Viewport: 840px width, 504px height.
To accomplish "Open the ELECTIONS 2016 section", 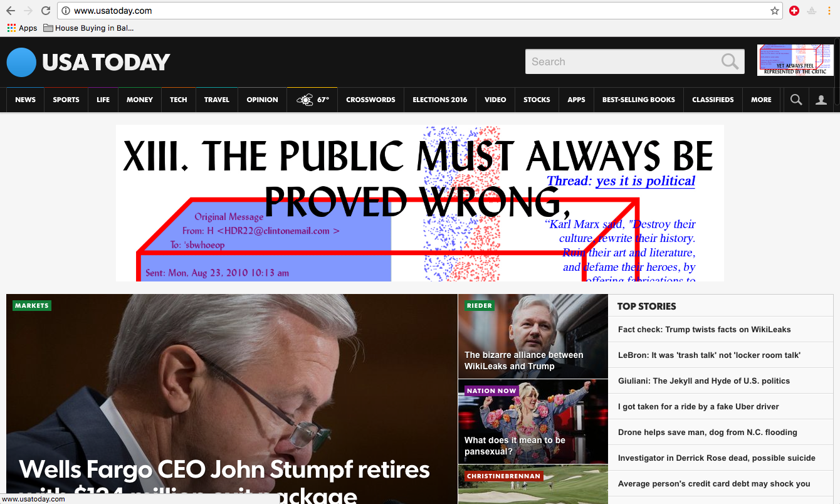I will tap(439, 100).
